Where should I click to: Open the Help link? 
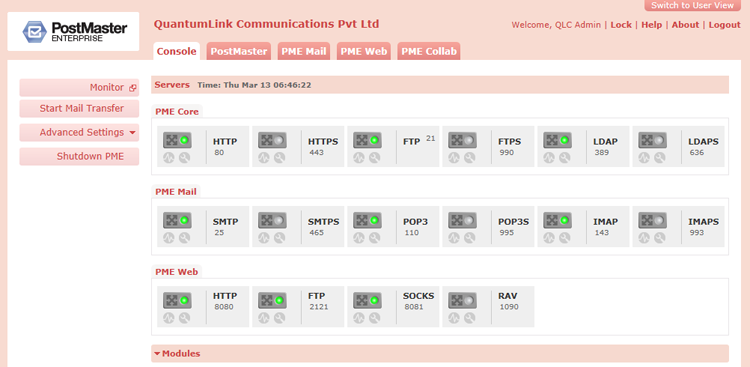point(651,25)
